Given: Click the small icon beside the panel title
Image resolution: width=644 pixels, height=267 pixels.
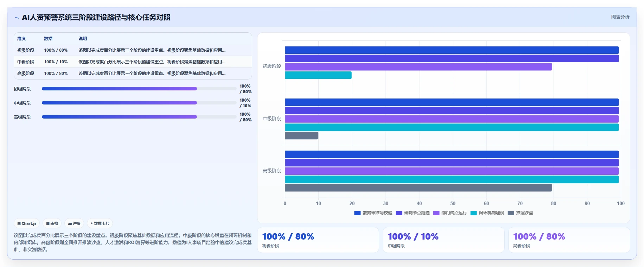Looking at the screenshot, I should click(17, 18).
